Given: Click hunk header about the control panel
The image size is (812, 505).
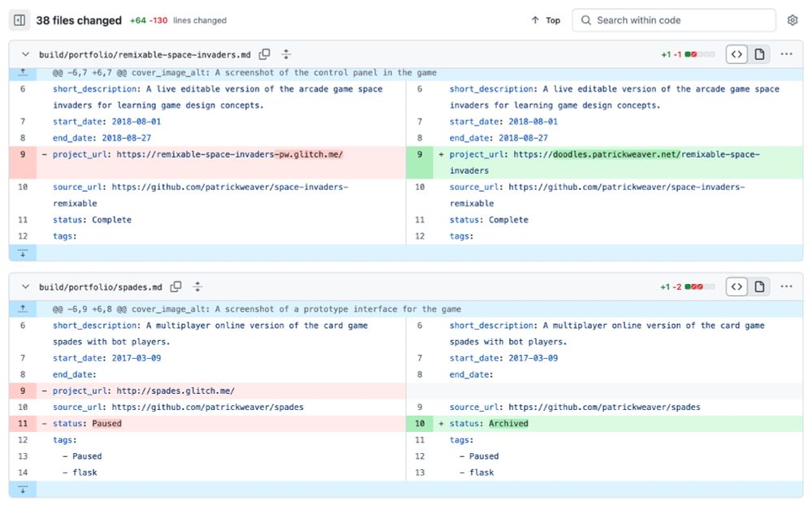Looking at the screenshot, I should coord(244,73).
